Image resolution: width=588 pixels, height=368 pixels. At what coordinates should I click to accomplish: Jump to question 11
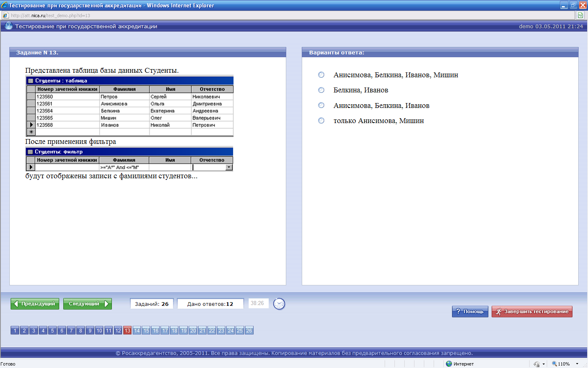(109, 330)
